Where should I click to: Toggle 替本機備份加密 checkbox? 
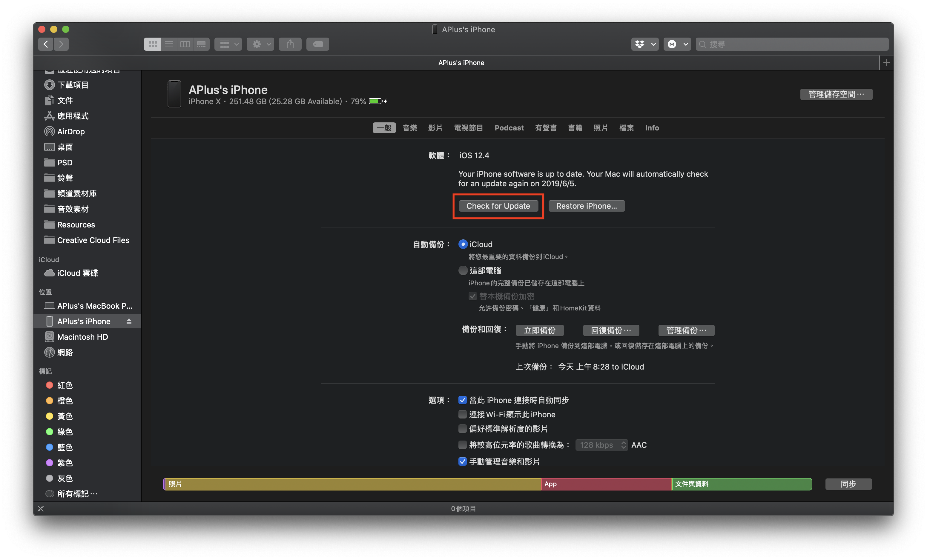(x=472, y=296)
